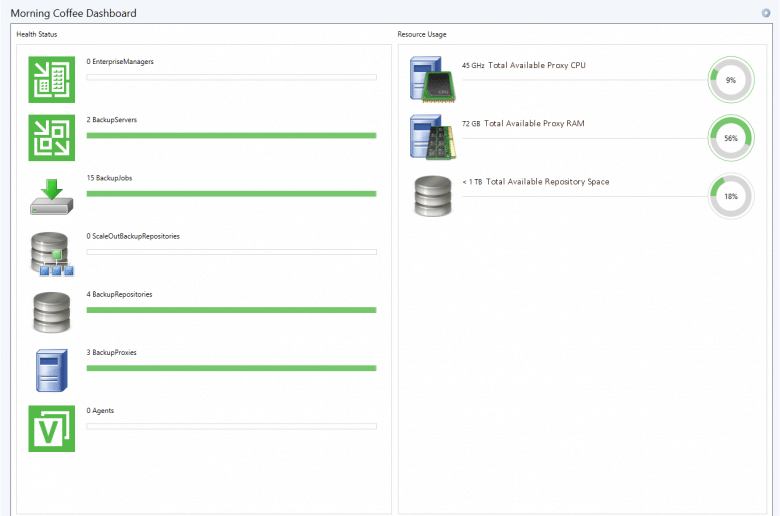Click the BackupServers green icon
The image size is (780, 516).
(52, 138)
